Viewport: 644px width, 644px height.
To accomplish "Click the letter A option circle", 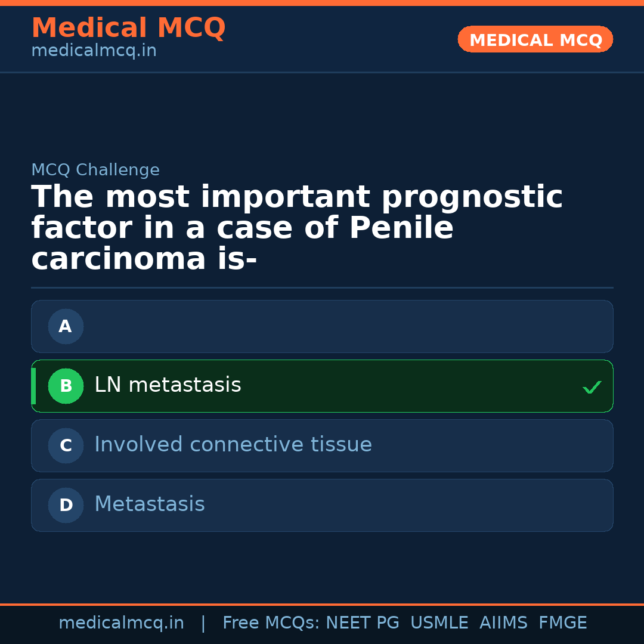I will click(66, 327).
